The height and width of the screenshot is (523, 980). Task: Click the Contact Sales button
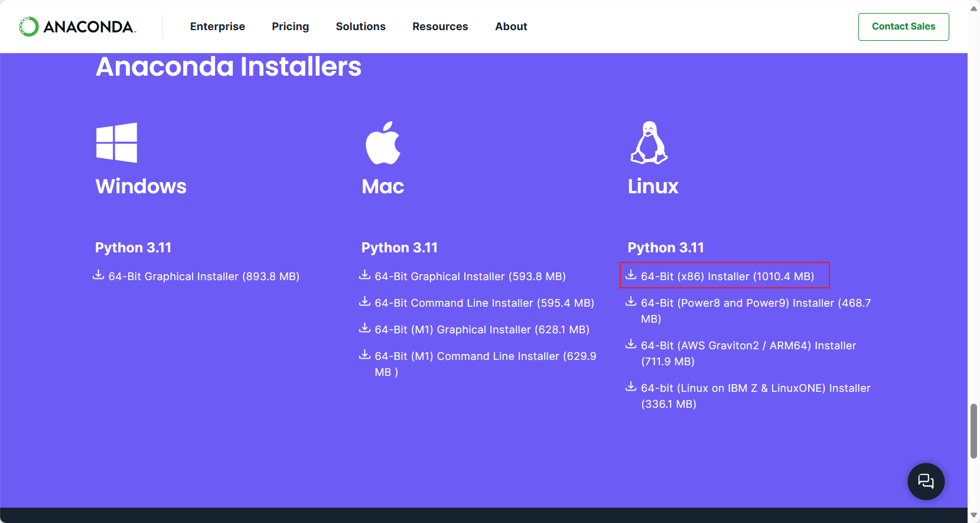pos(903,27)
